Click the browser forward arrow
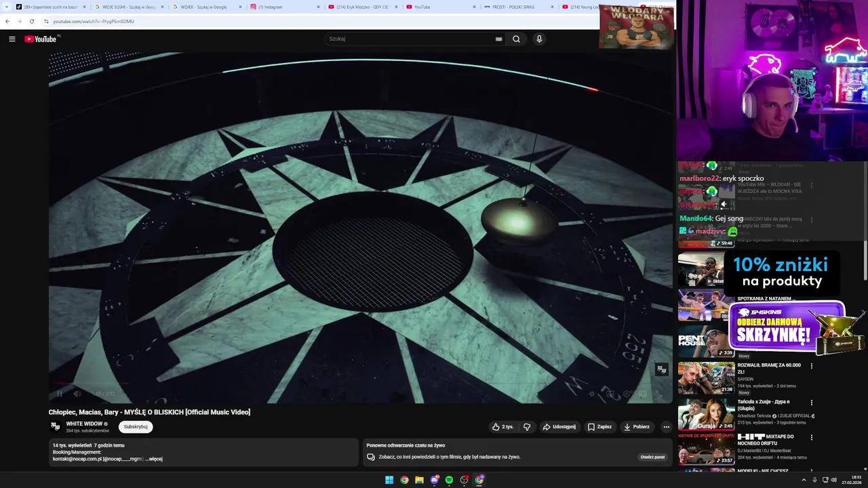This screenshot has width=868, height=488. [19, 21]
